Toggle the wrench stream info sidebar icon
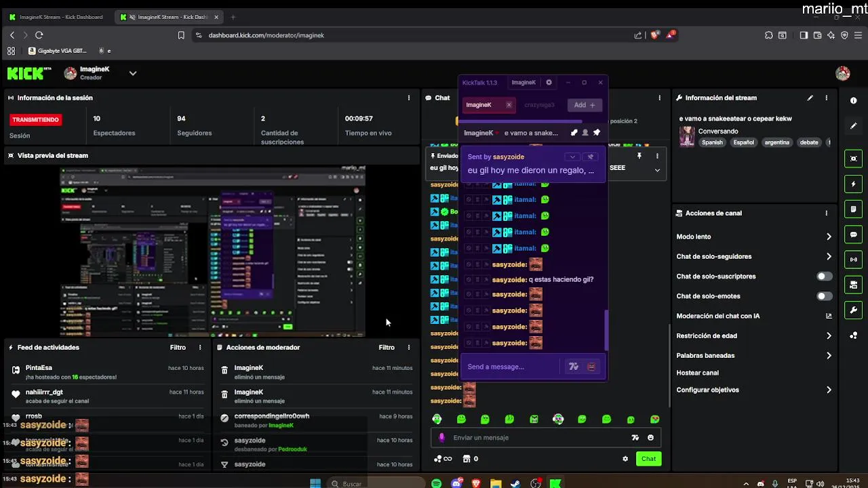The height and width of the screenshot is (488, 868). [853, 310]
